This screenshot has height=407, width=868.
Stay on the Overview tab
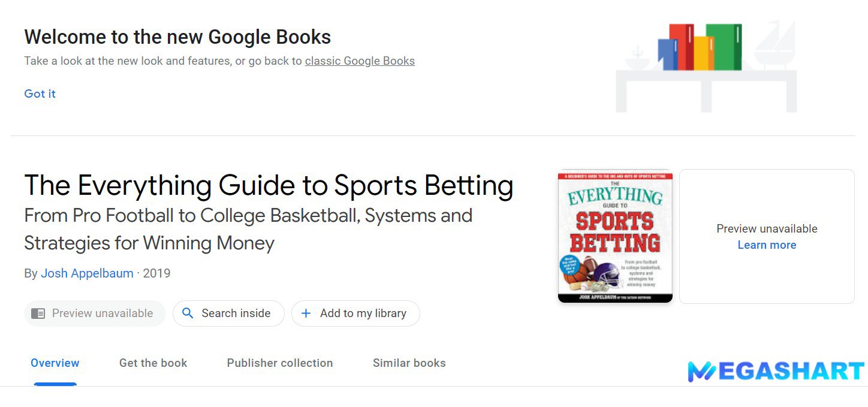click(55, 363)
